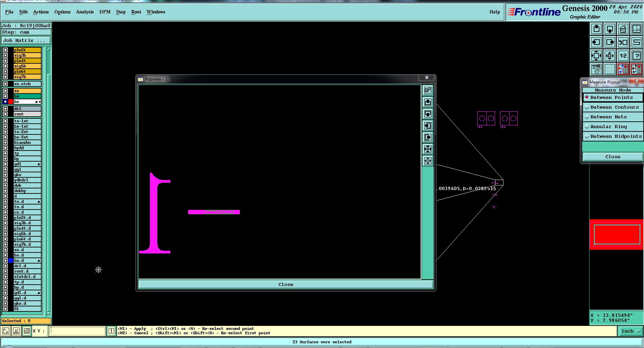The image size is (644, 348).
Task: Pan up inside Popview window
Action: point(428,102)
